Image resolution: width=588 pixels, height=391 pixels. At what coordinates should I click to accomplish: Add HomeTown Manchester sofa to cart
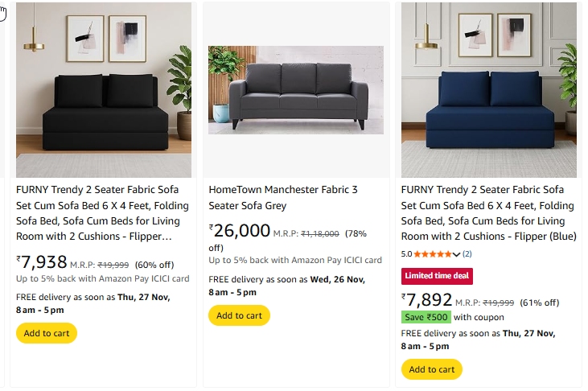tap(239, 315)
